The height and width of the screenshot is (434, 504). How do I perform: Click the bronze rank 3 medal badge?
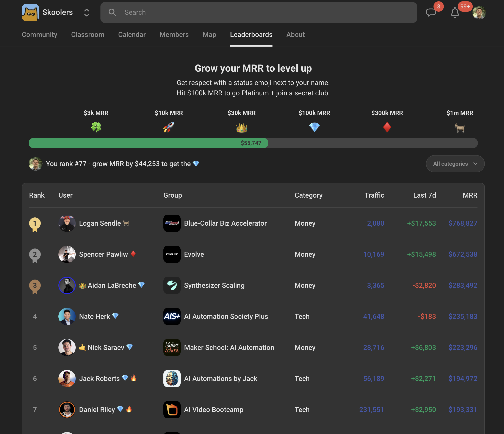click(35, 286)
